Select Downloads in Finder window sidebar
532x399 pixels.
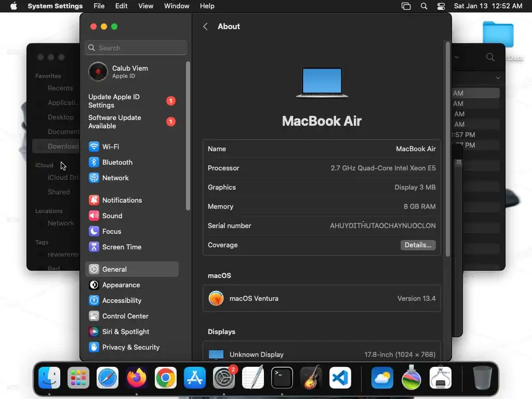tap(56, 146)
